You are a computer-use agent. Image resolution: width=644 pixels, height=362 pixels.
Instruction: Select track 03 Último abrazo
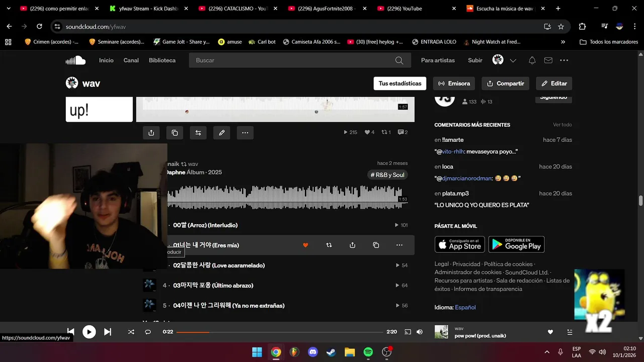(213, 286)
